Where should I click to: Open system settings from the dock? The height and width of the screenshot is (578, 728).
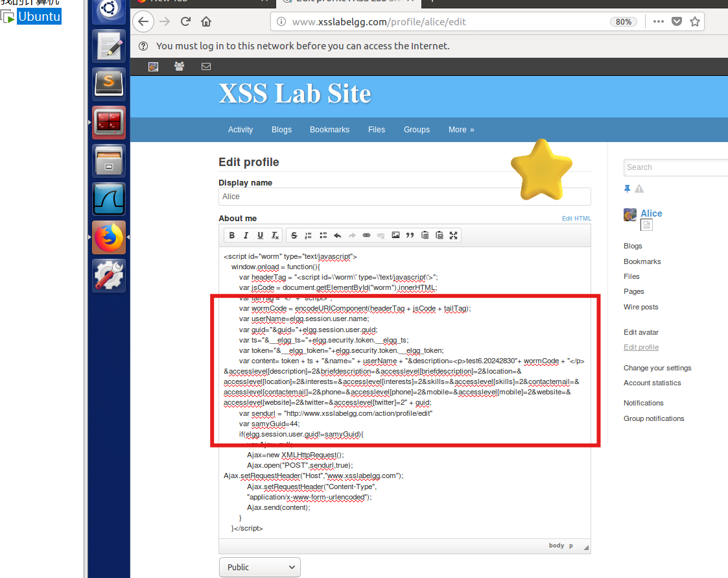point(109,276)
